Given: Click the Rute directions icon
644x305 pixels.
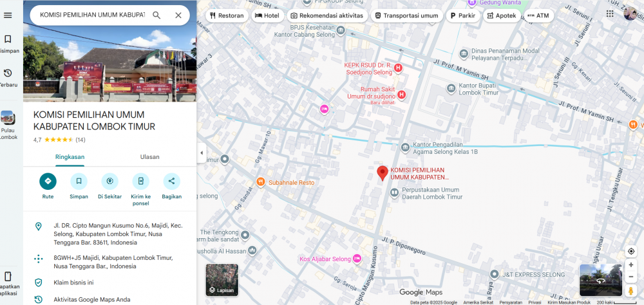Looking at the screenshot, I should click(x=48, y=181).
